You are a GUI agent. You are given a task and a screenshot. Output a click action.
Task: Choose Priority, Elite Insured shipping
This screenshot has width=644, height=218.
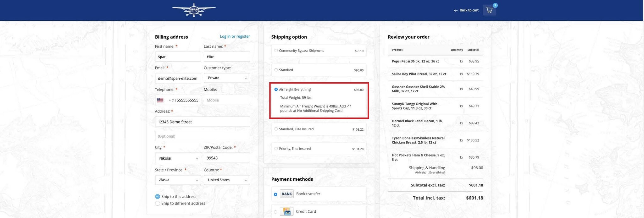(x=276, y=149)
